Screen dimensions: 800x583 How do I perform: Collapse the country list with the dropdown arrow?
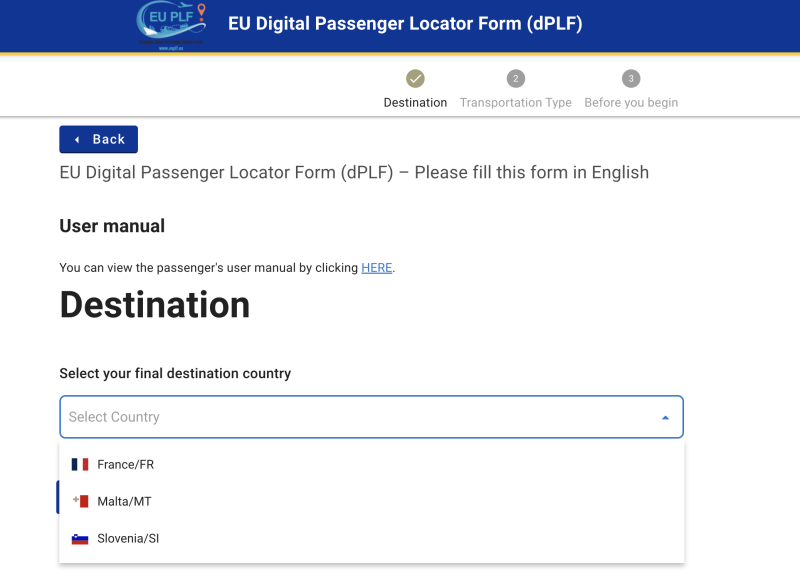(x=665, y=418)
